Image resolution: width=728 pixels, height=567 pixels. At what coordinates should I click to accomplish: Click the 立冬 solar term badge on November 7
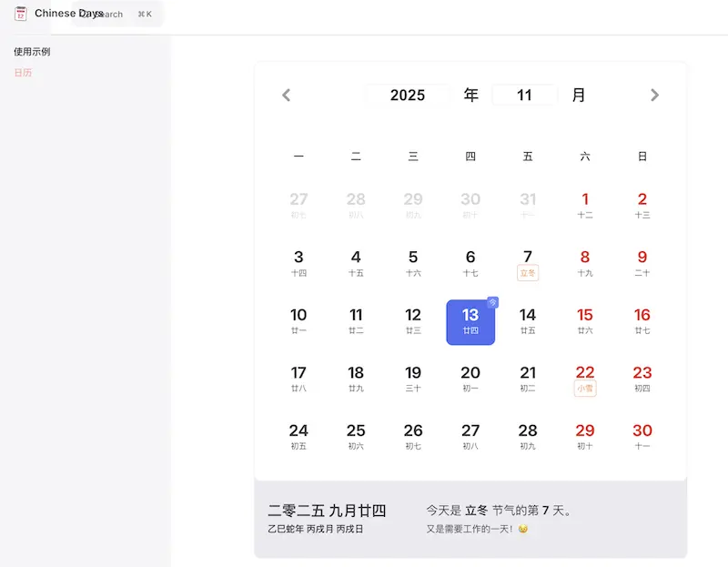(528, 272)
